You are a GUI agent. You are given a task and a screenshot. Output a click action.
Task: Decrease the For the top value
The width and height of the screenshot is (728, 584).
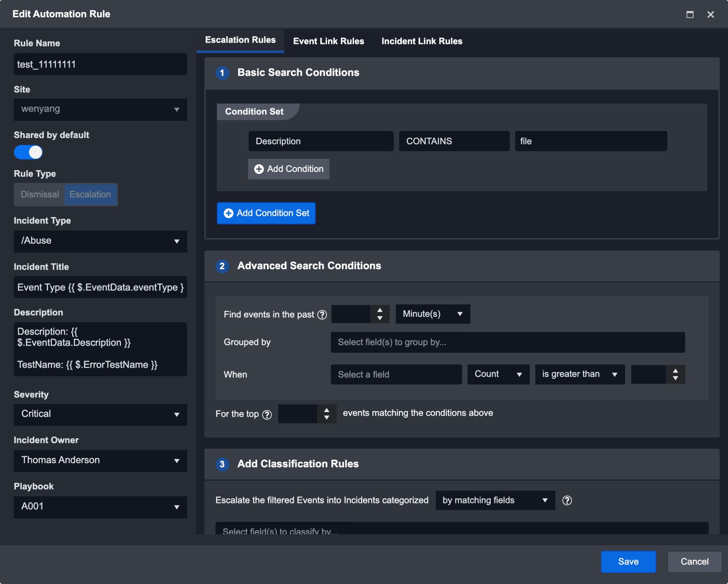(x=326, y=418)
